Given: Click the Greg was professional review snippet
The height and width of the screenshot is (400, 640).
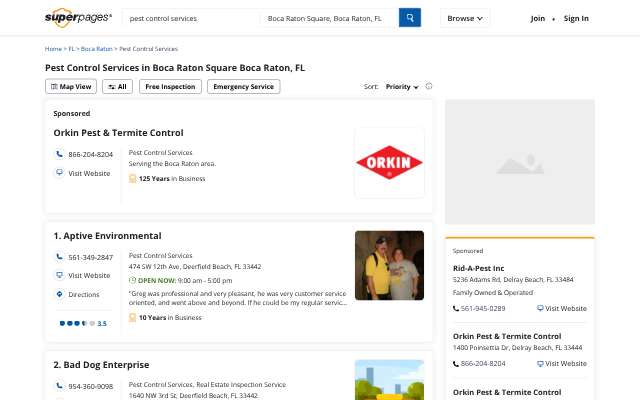Looking at the screenshot, I should [238, 298].
